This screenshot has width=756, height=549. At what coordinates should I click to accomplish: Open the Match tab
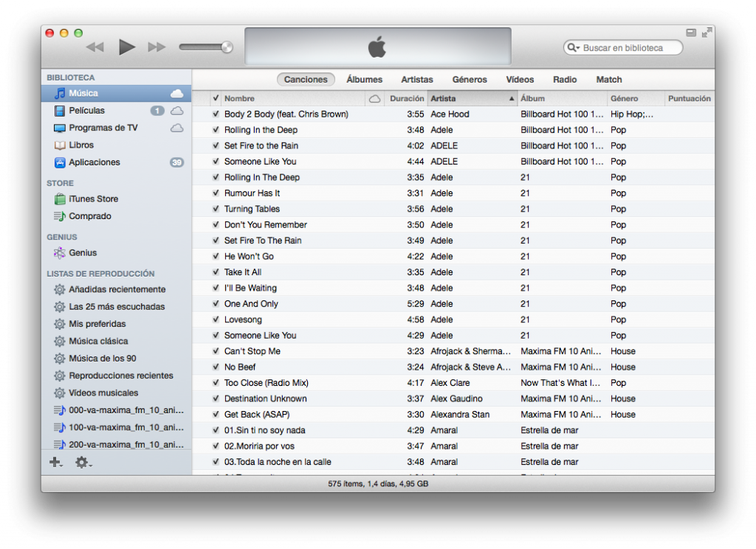coord(609,80)
